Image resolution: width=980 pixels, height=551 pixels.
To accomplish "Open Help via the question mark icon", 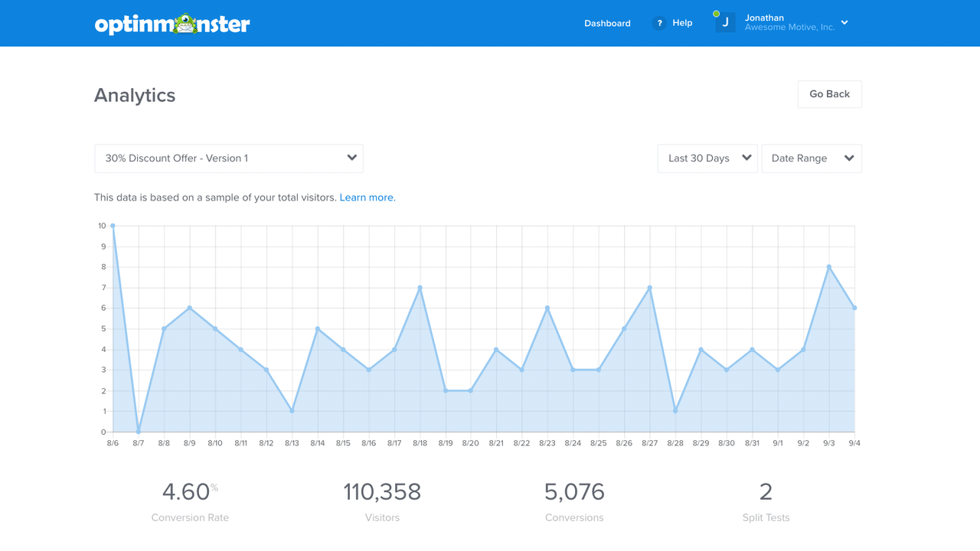I will click(659, 23).
